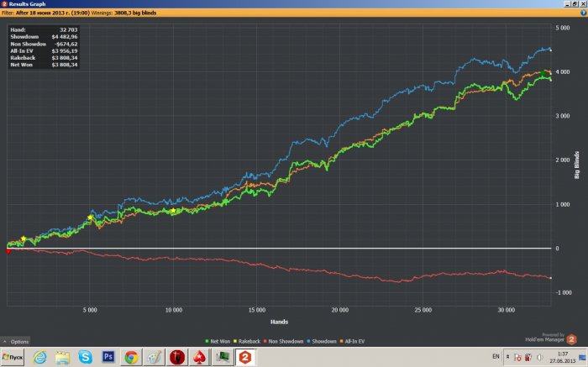This screenshot has width=588, height=367.
Task: Open Photoshop from the taskbar
Action: [108, 357]
